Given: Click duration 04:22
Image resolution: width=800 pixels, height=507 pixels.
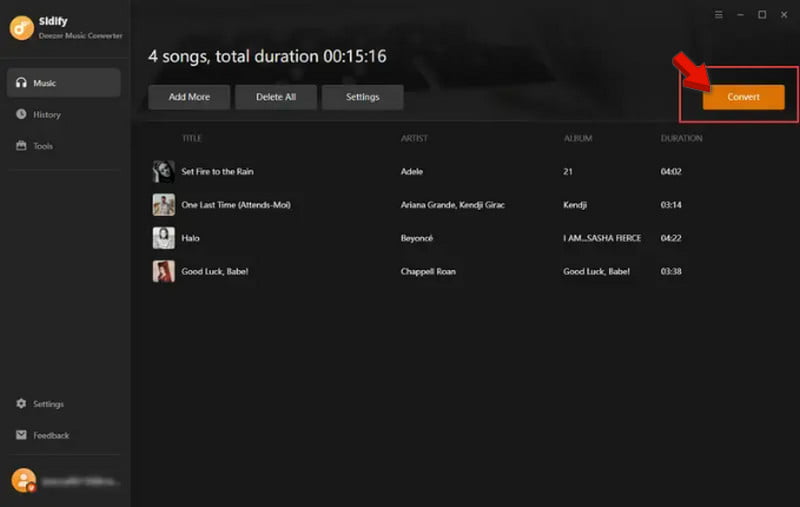Looking at the screenshot, I should 671,238.
